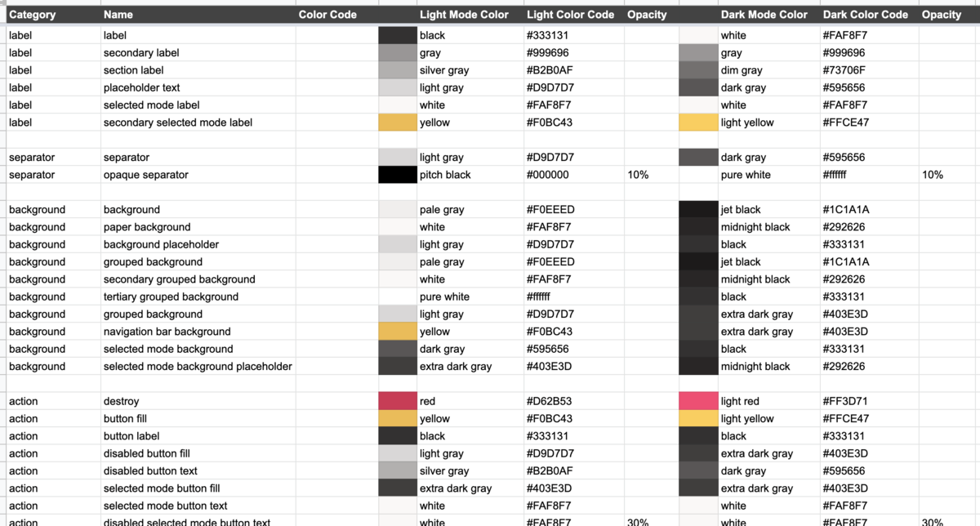Click the 'selected mode background placeholder' cell

pyautogui.click(x=198, y=367)
